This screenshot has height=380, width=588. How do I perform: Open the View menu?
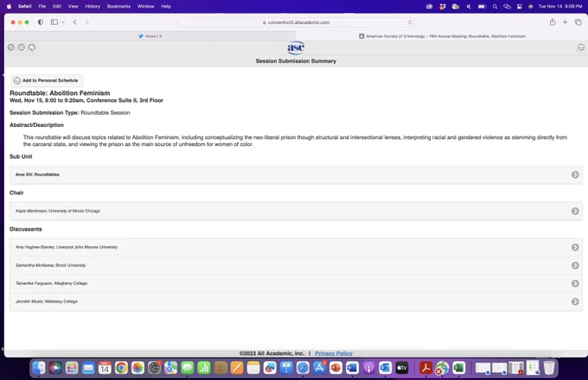point(73,6)
